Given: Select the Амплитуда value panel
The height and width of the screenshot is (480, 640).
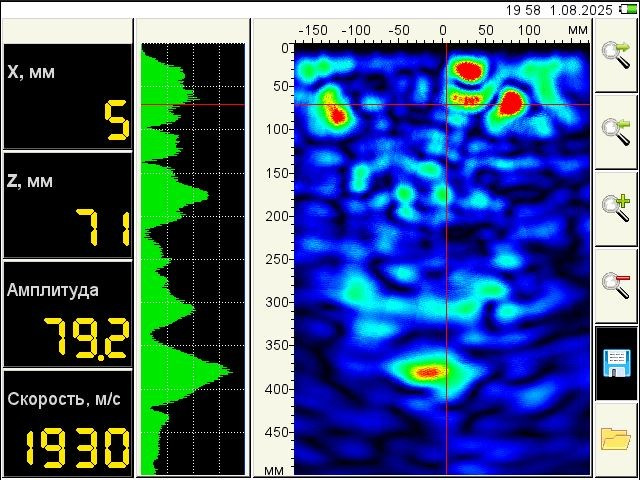Looking at the screenshot, I should [68, 313].
